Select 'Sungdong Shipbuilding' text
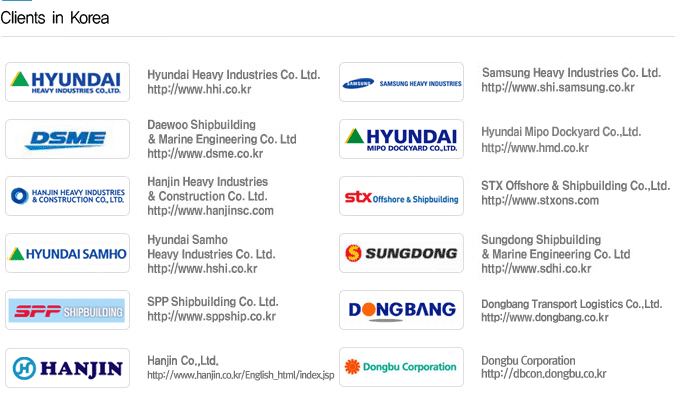Image resolution: width=675 pixels, height=407 pixels. click(541, 240)
